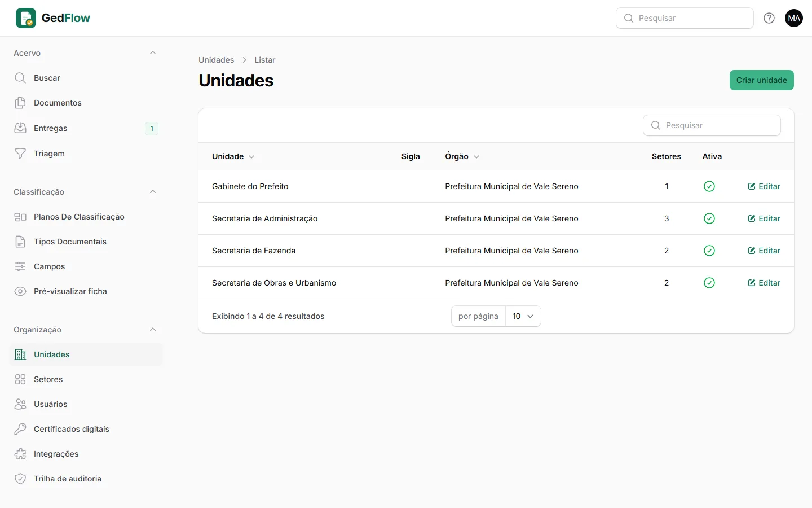Collapse the Acervo sidebar section
Viewport: 812px width, 508px height.
click(153, 53)
